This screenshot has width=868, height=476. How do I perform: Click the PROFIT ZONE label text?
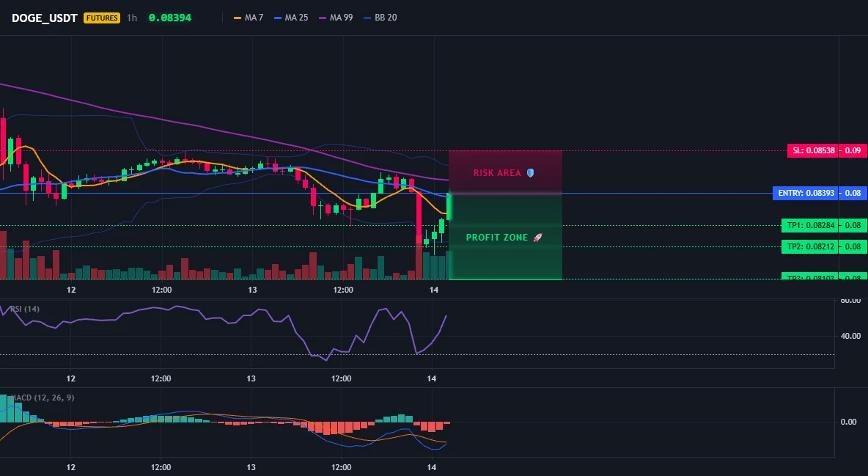pos(497,237)
